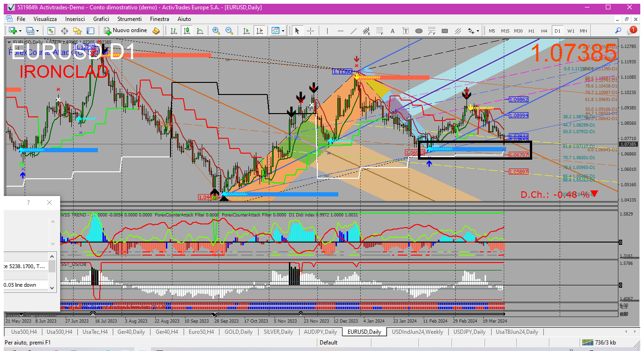
Task: Zoom out on the chart
Action: pyautogui.click(x=229, y=31)
